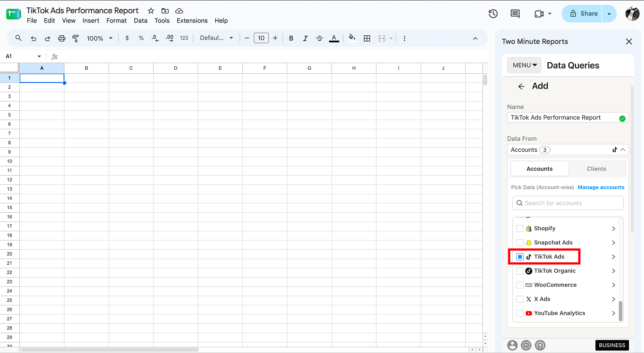Open more number formats (123)
Viewport: 644px width, 353px height.
click(x=184, y=38)
